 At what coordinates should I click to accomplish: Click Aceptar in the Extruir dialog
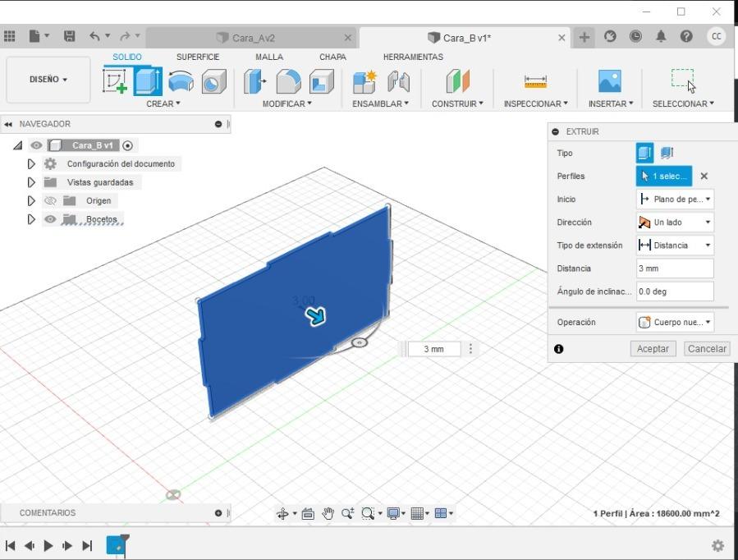[653, 349]
